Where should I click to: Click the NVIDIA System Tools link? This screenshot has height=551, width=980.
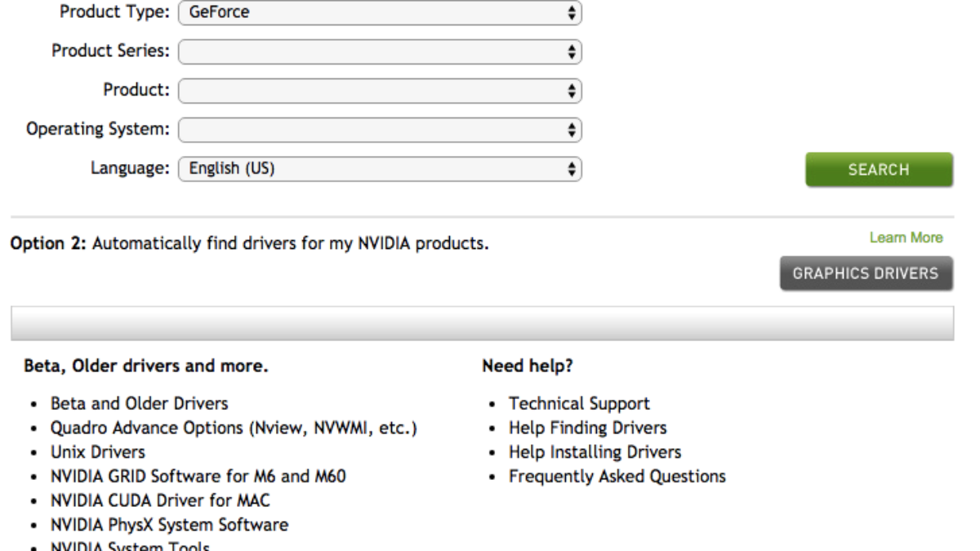click(130, 547)
